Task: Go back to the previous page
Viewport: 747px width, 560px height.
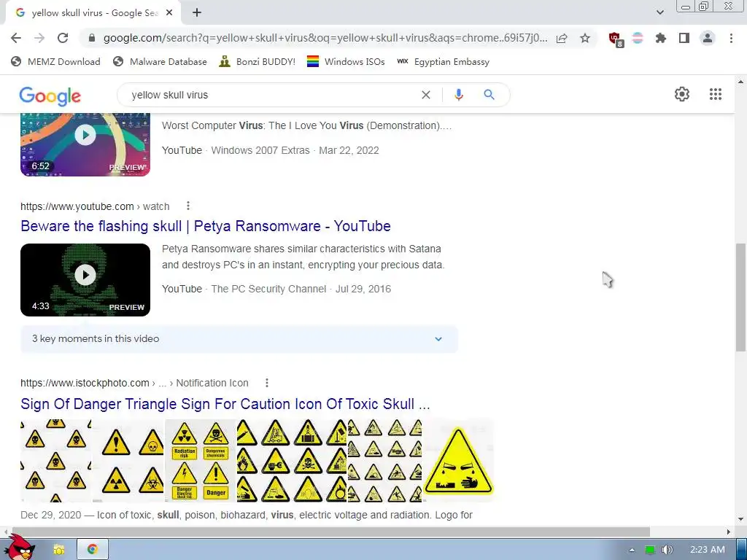Action: point(16,38)
